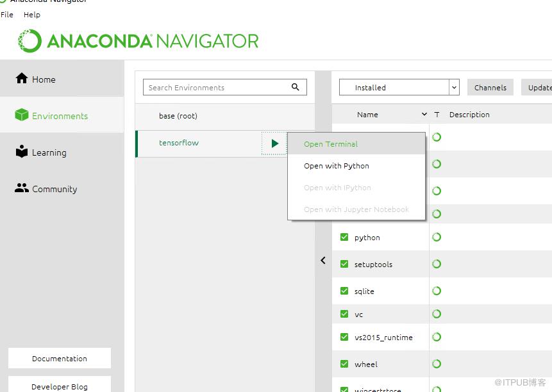This screenshot has height=392, width=552.
Task: Toggle the sqlite package checkbox
Action: [x=344, y=291]
